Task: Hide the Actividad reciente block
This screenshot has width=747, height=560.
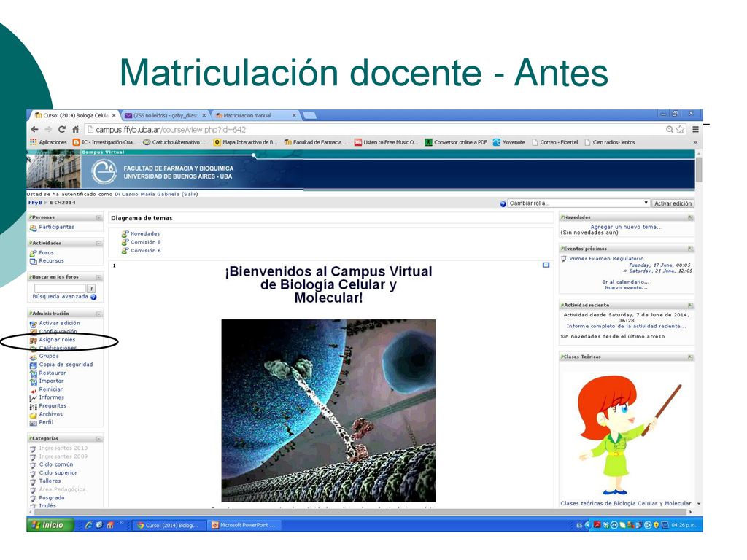Action: 690,306
